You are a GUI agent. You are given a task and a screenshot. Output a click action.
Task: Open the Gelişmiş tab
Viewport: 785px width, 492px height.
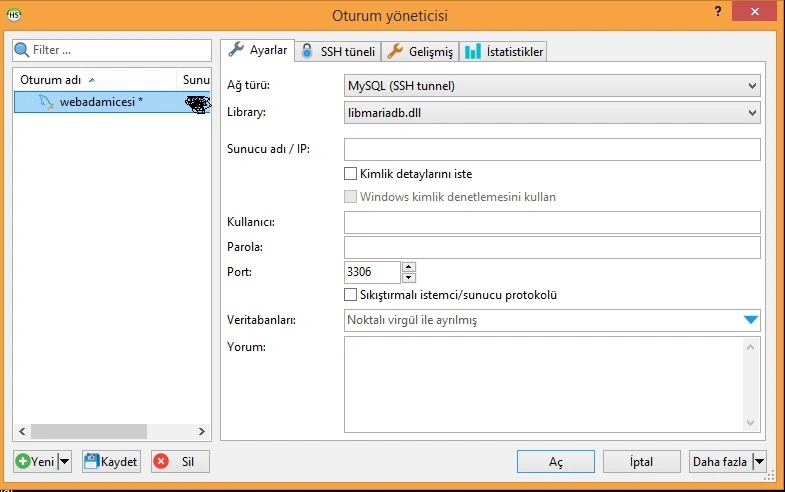pyautogui.click(x=420, y=52)
